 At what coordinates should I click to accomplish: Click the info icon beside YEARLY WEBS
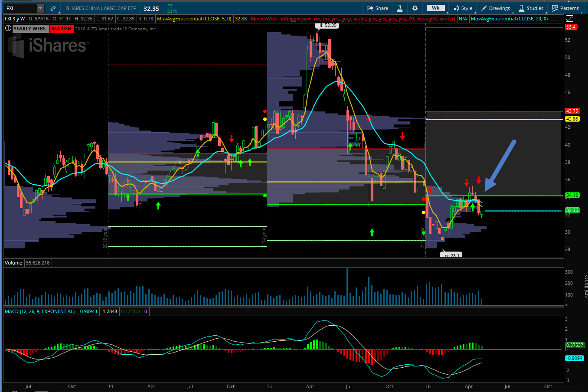8,29
